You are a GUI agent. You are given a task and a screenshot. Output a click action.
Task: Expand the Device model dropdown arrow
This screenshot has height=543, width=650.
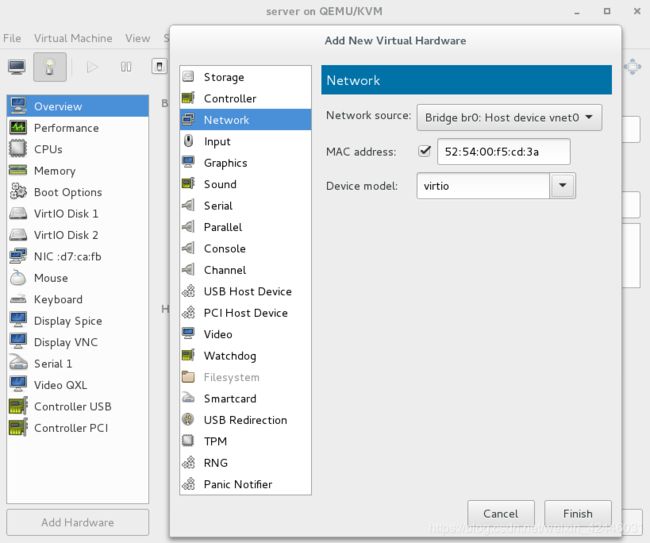point(563,185)
